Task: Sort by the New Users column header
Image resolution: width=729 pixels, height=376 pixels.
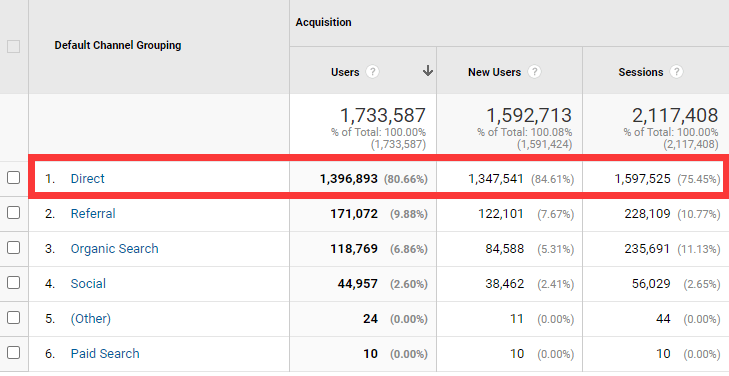Action: (494, 72)
